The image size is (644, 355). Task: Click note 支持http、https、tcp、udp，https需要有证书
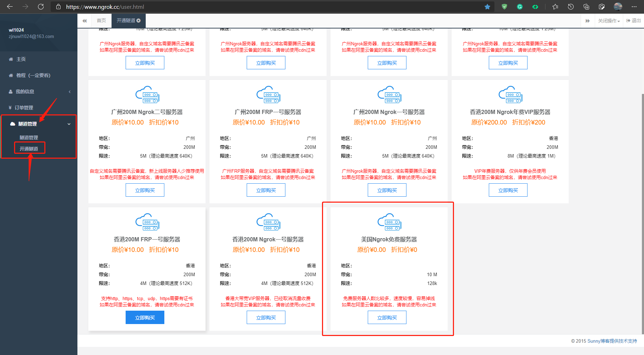coord(147,298)
